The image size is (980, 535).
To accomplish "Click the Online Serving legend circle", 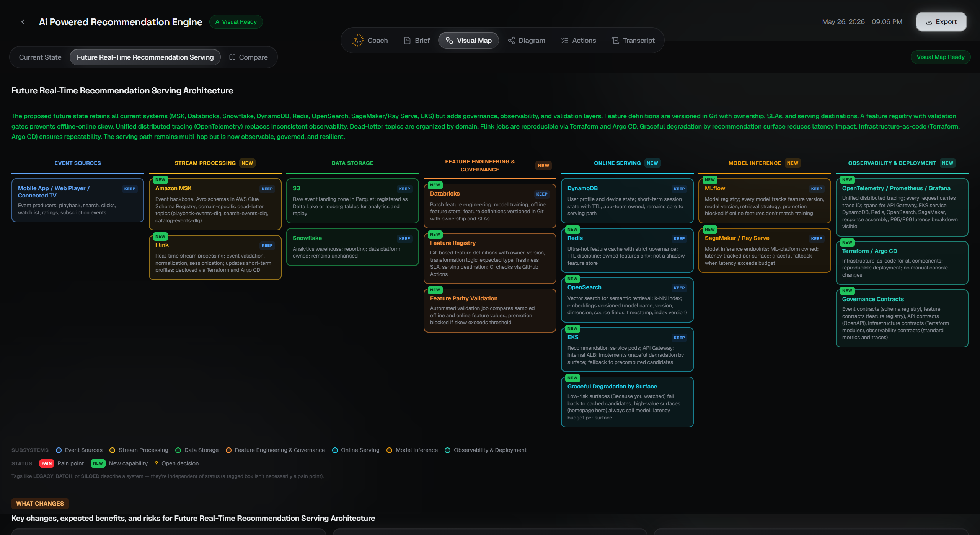I will 335,450.
